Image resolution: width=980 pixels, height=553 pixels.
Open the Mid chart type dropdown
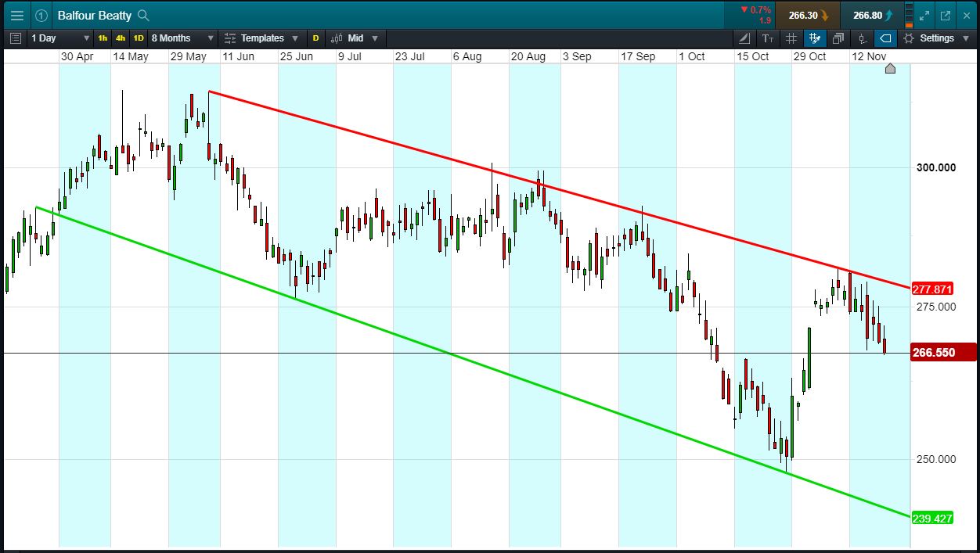(354, 38)
